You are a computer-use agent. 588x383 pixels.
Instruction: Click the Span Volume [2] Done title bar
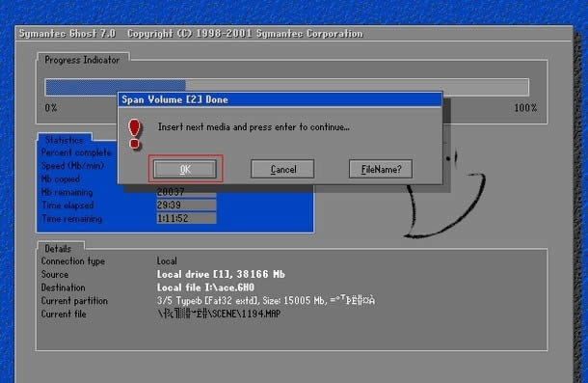coord(280,99)
